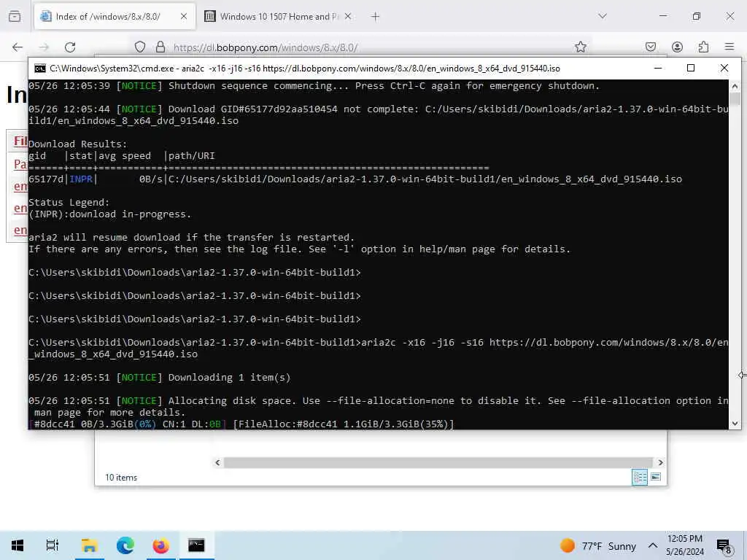Viewport: 747px width, 560px height.
Task: Click '10 items' status in File Explorer
Action: [121, 477]
